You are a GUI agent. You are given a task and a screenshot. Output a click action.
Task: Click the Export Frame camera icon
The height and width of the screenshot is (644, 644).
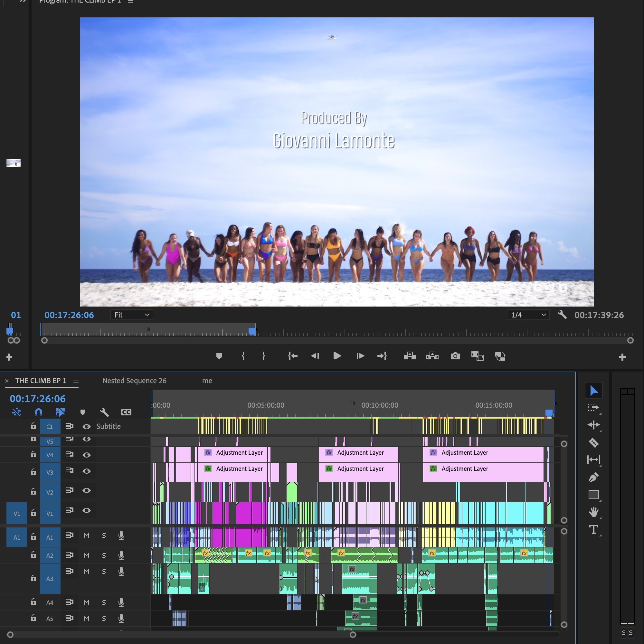coord(455,356)
